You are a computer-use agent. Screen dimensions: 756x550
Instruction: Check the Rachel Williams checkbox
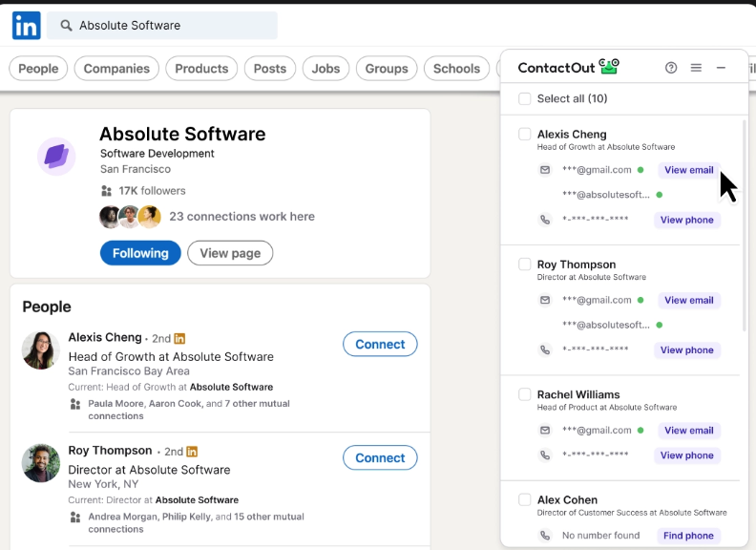(525, 394)
